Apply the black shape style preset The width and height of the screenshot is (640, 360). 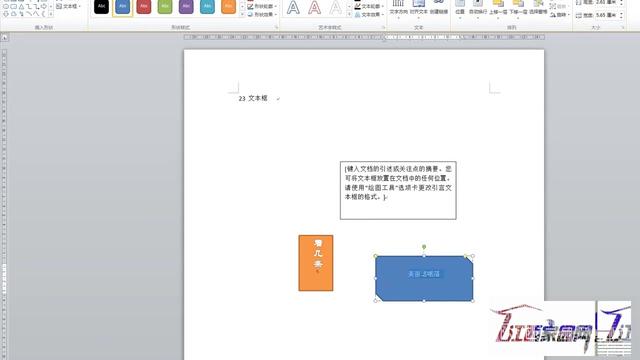coord(101,7)
